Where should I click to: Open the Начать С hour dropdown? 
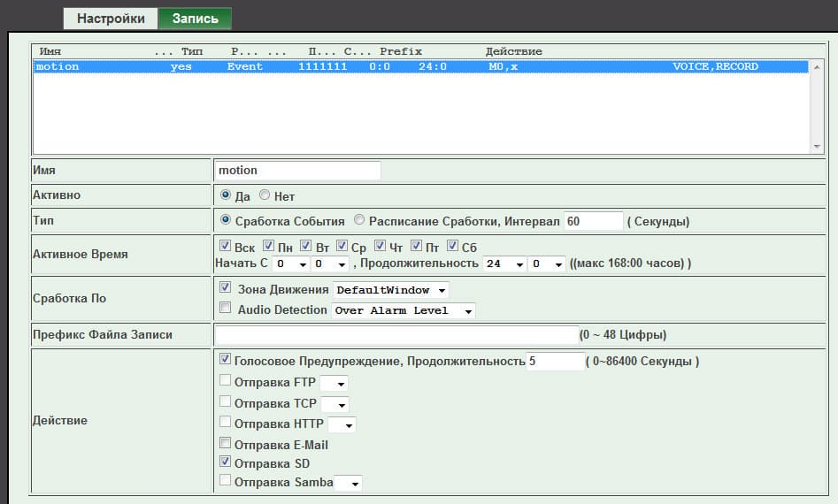point(290,263)
